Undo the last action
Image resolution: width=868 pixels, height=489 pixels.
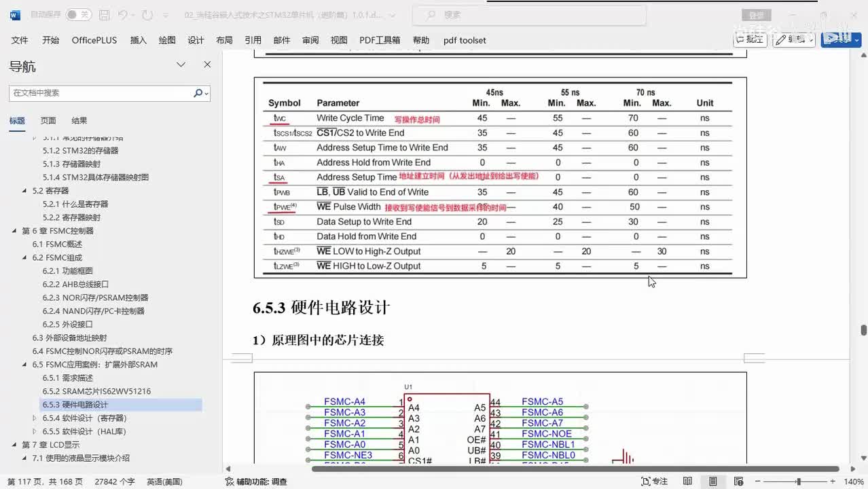pyautogui.click(x=122, y=14)
